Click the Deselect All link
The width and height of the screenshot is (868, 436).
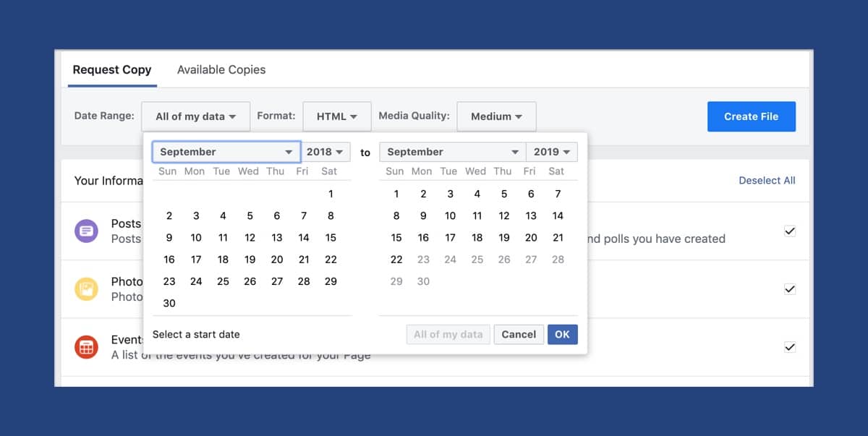767,181
